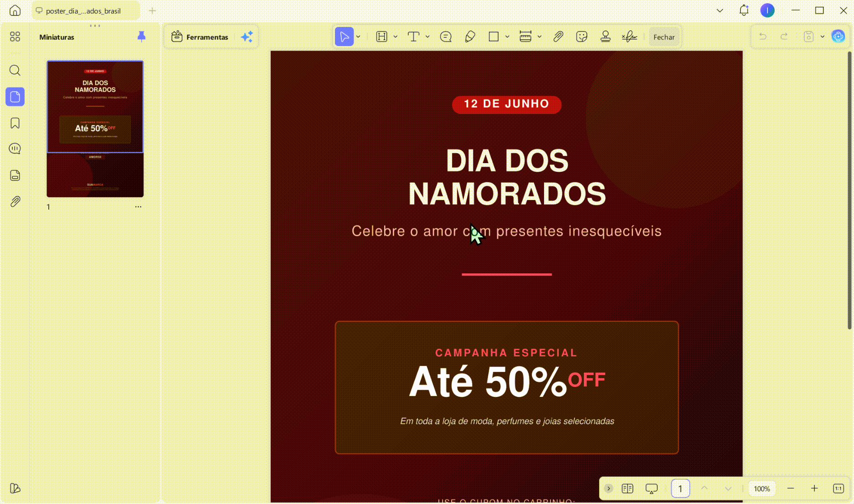Open the 100% zoom level dropdown

[x=762, y=489]
